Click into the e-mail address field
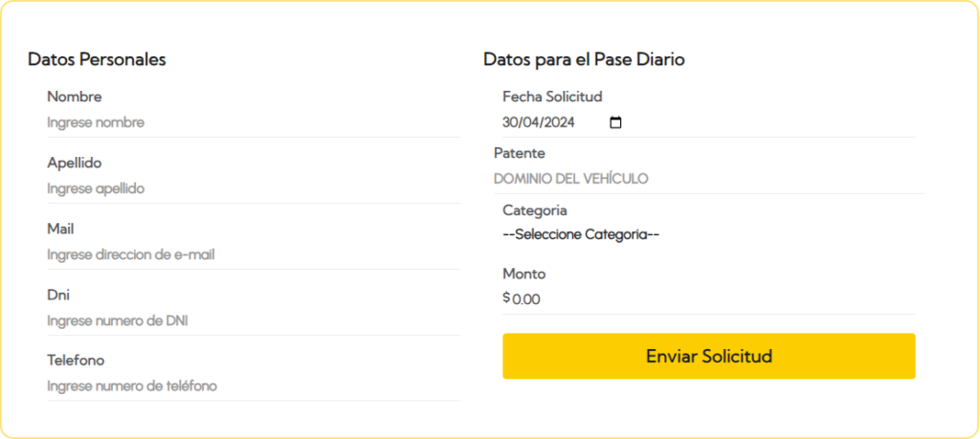 click(x=254, y=254)
